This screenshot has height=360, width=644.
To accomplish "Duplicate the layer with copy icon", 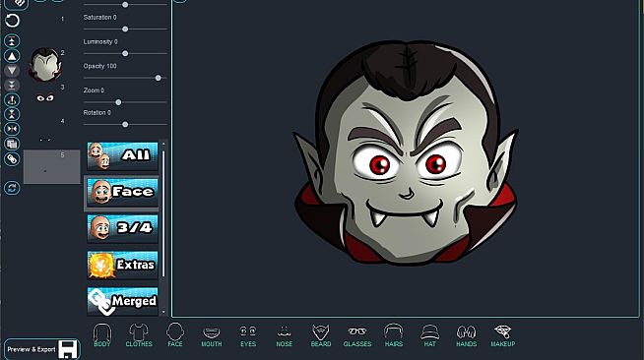I will click(12, 144).
